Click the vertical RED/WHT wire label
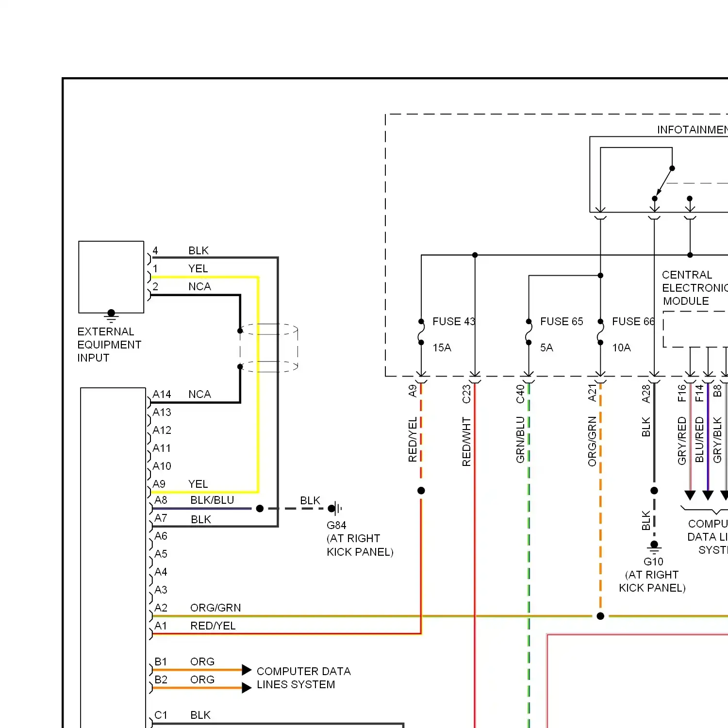The image size is (728, 728). point(466,442)
